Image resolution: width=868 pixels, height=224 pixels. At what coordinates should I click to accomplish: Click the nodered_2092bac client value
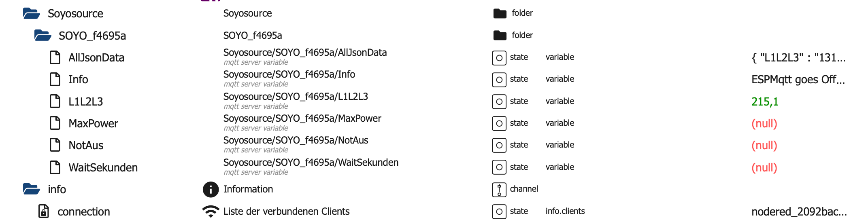coord(799,211)
